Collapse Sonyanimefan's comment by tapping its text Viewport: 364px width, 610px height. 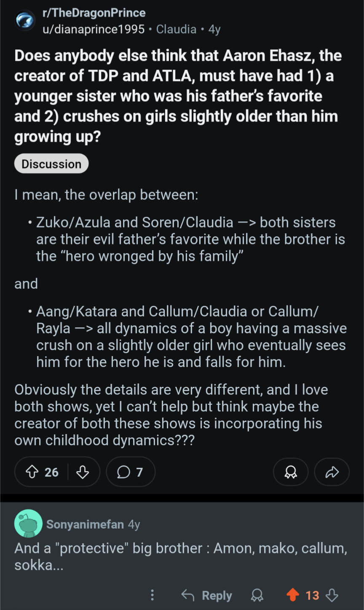coord(181,556)
